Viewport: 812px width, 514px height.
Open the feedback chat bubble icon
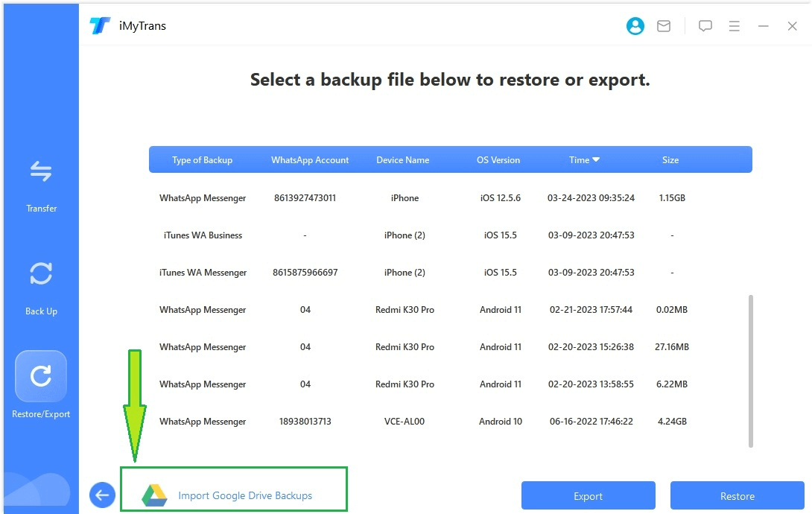[x=705, y=26]
